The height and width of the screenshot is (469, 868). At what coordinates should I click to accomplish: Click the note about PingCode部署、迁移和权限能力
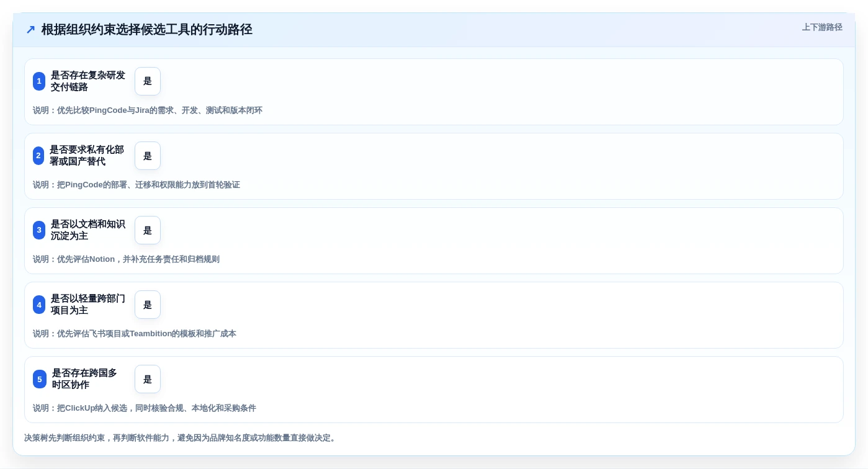pos(136,185)
